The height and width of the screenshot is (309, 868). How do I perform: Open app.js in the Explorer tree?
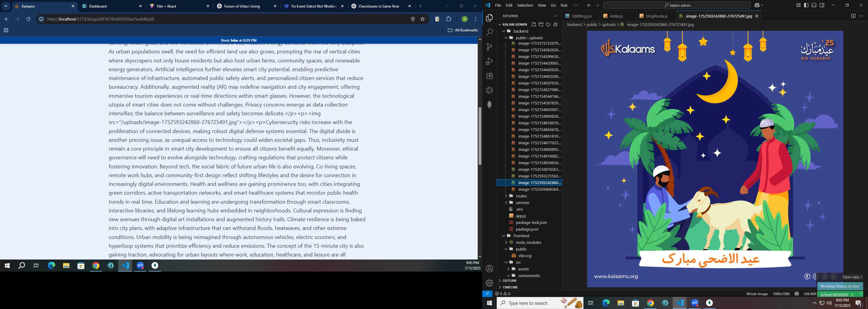tap(520, 216)
